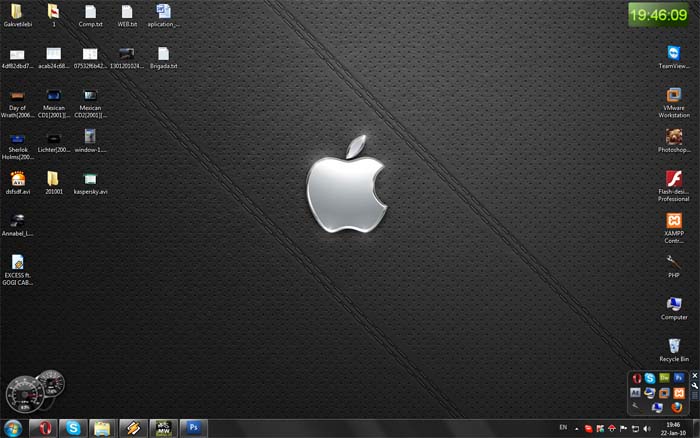Open the Computer desktop icon
This screenshot has height=438, width=700.
674,308
